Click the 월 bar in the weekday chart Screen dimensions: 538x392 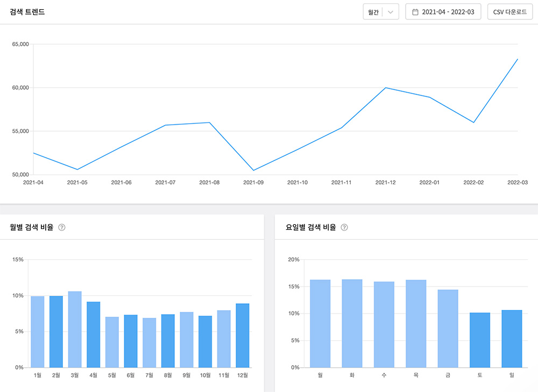[320, 324]
